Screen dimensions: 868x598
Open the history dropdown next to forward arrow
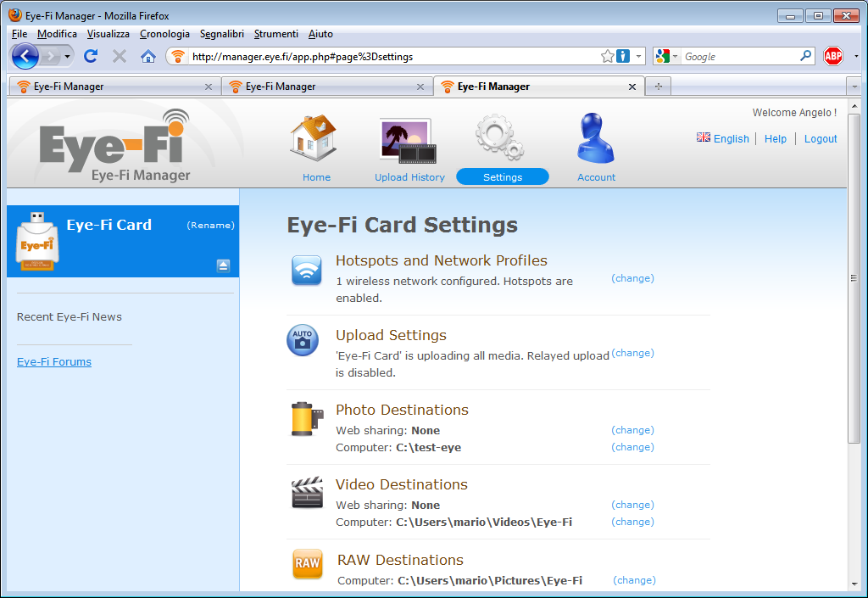pos(67,57)
